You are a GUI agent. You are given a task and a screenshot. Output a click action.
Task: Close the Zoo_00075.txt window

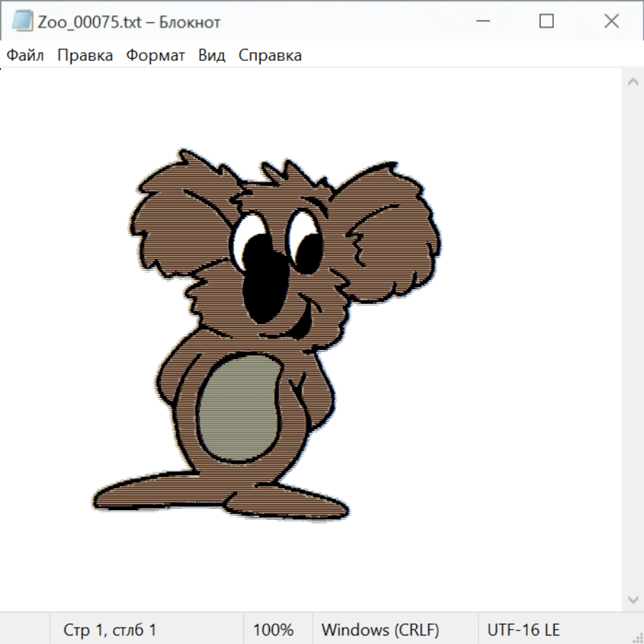(611, 21)
